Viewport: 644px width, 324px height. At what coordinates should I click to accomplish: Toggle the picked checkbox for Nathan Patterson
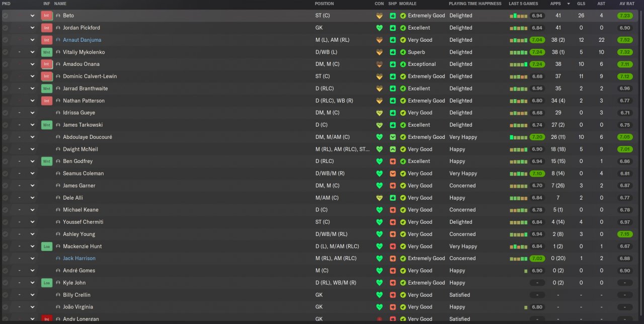click(x=5, y=101)
